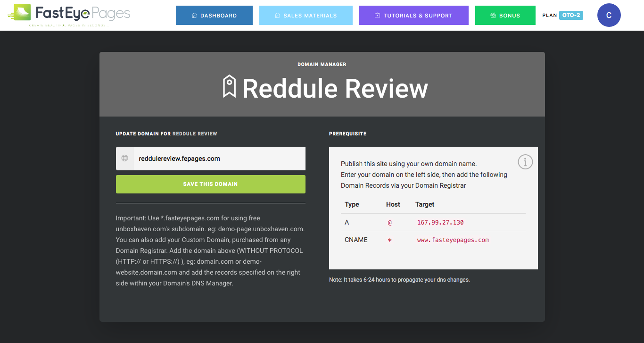This screenshot has height=343, width=644.
Task: Open the Bonus page
Action: (x=505, y=15)
